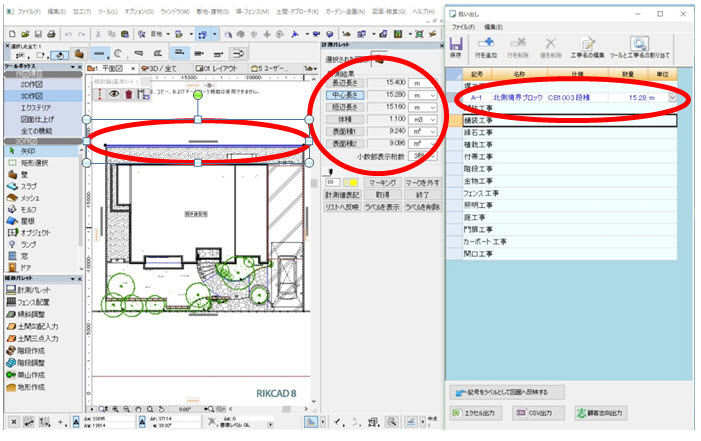Open the 階段作成 tool

coord(31,351)
